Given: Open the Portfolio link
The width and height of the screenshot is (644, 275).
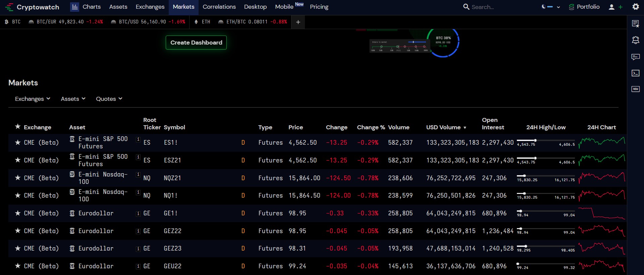Looking at the screenshot, I should [x=584, y=7].
